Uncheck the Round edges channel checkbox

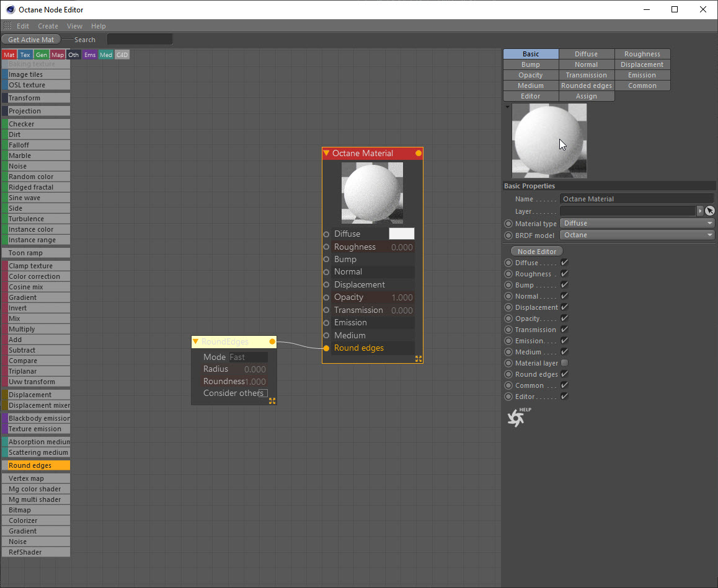[x=564, y=374]
